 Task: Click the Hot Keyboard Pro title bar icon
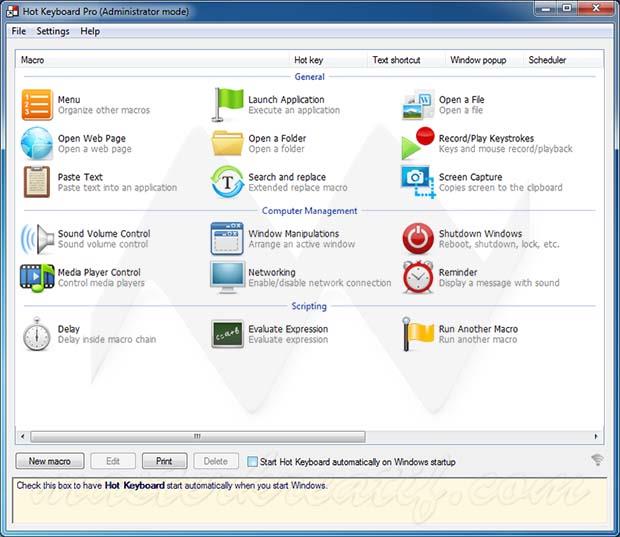click(12, 11)
